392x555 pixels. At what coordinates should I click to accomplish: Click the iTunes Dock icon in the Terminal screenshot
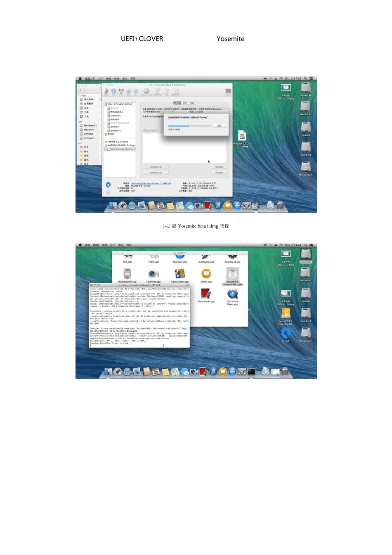(x=213, y=372)
